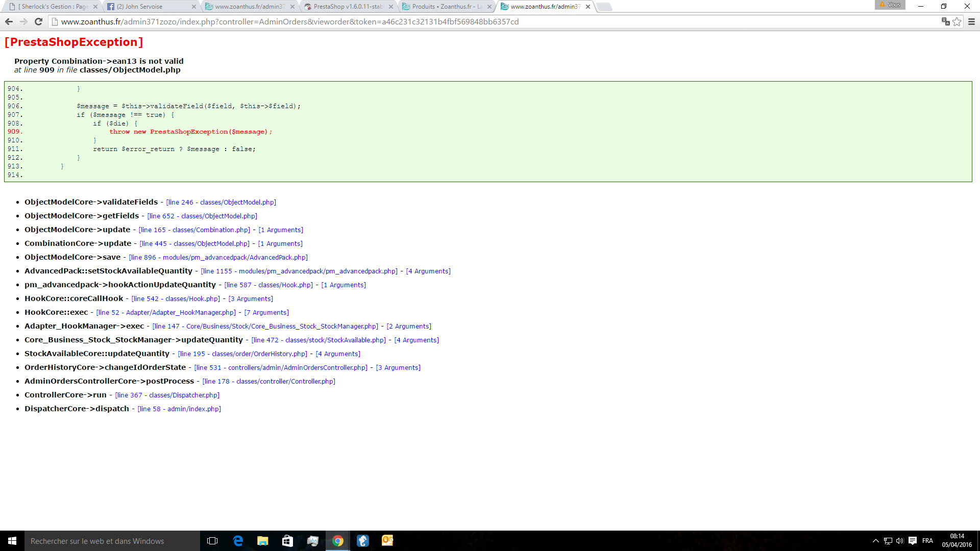The width and height of the screenshot is (980, 551).
Task: Expand arguments for hookActionUpdateQuantity
Action: click(344, 285)
